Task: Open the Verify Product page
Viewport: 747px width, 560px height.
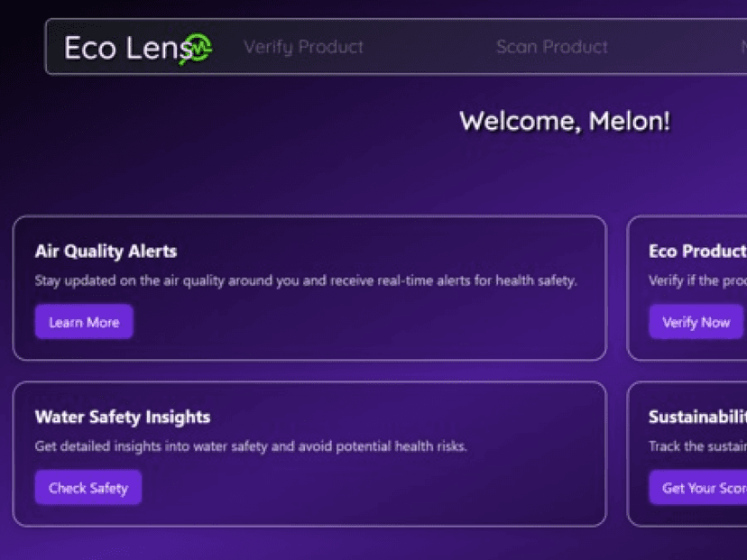Action: 303,47
